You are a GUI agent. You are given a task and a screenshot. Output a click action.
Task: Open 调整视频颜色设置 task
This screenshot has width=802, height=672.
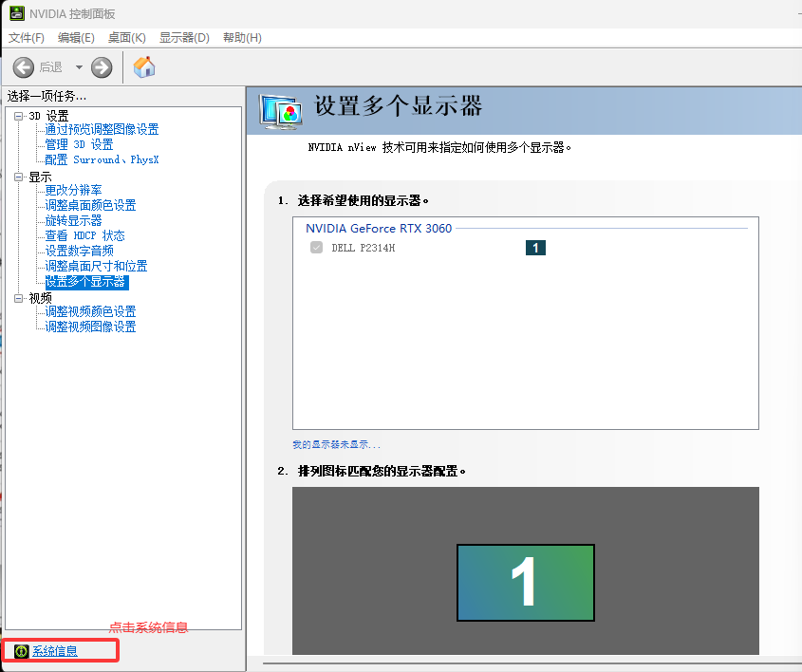[90, 312]
